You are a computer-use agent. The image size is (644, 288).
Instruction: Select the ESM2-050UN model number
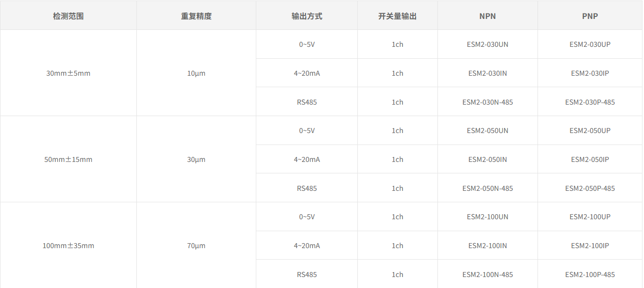coord(487,131)
